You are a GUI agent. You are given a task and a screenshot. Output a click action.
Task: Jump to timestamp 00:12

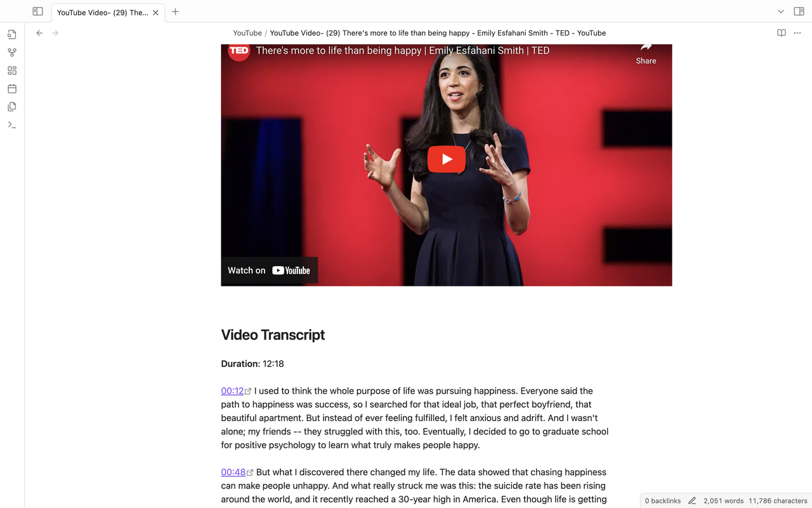[232, 391]
